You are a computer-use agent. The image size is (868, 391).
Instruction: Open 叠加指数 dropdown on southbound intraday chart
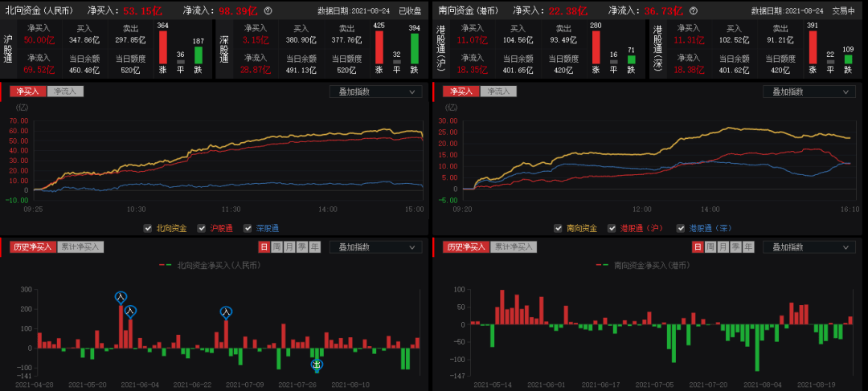808,92
